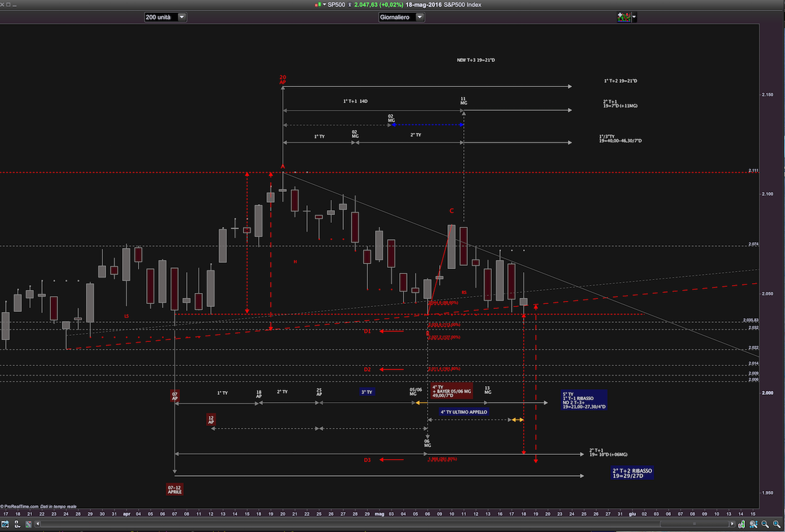Click the 1°/3°TY 19=40,00-46,30/7"D annotation
The image size is (785, 532).
click(x=621, y=139)
